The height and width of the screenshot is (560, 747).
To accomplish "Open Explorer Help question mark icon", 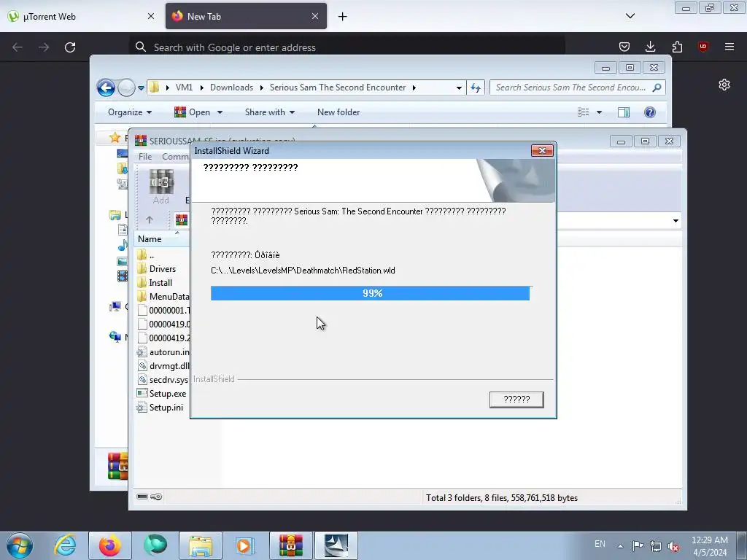I will click(650, 112).
